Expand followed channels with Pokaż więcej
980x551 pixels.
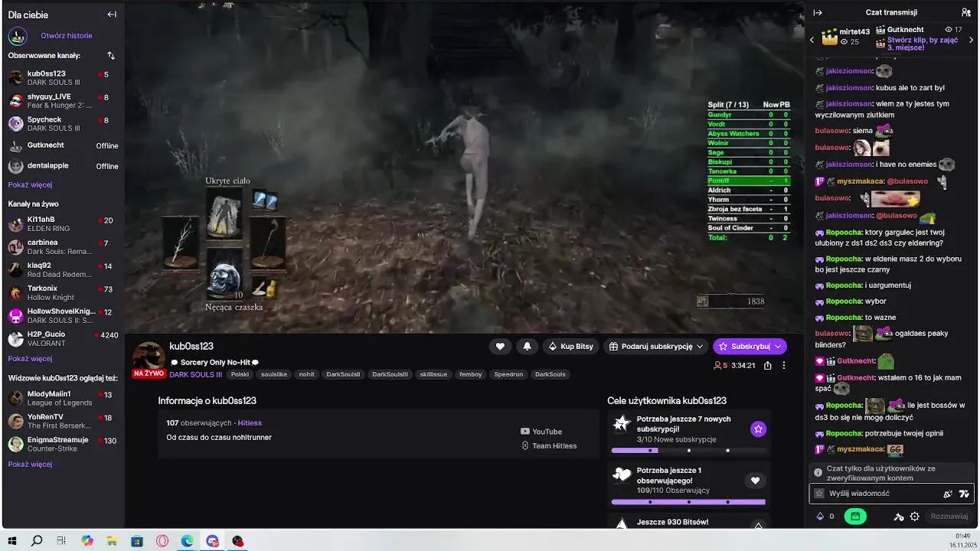click(x=30, y=185)
